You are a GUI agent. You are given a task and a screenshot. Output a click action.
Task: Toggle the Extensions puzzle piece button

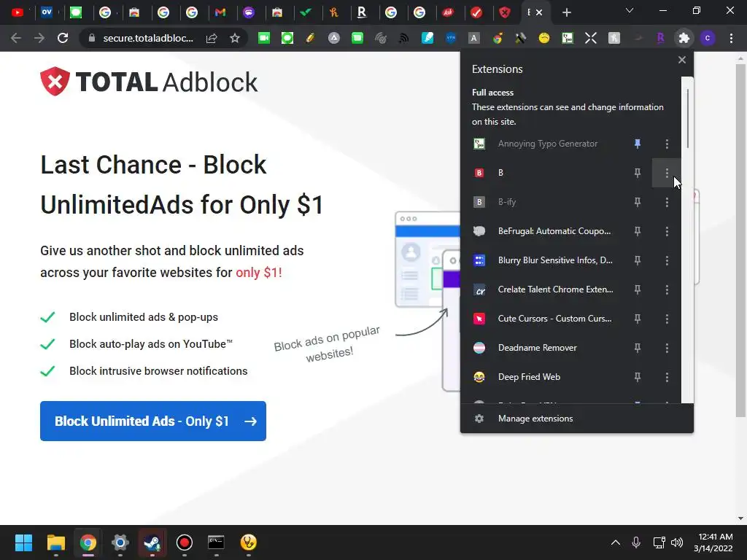[x=684, y=38]
